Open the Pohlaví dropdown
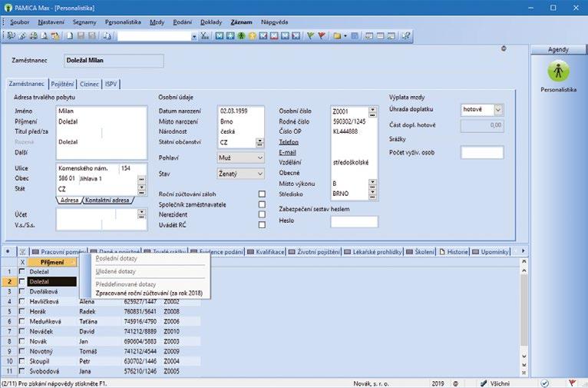 (241, 158)
